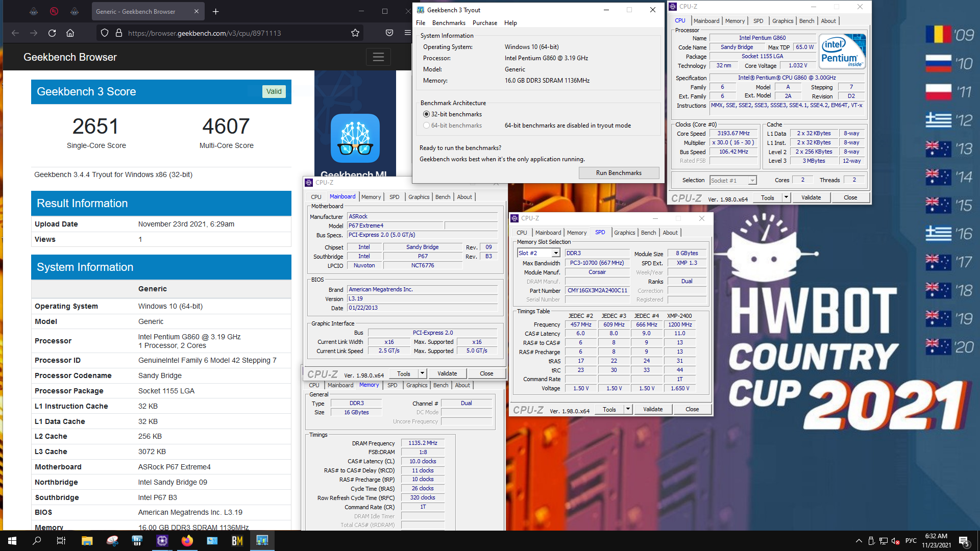Click Close in the CPU window

point(850,197)
